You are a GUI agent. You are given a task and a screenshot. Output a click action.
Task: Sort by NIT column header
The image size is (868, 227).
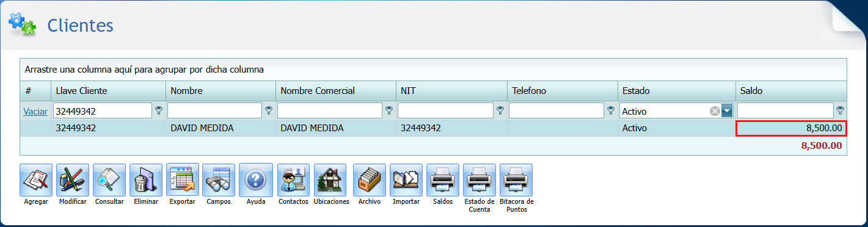click(451, 90)
